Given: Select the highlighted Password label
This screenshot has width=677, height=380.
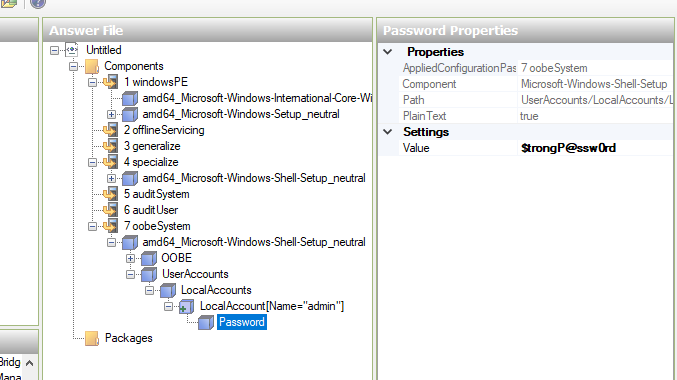Looking at the screenshot, I should pos(242,322).
